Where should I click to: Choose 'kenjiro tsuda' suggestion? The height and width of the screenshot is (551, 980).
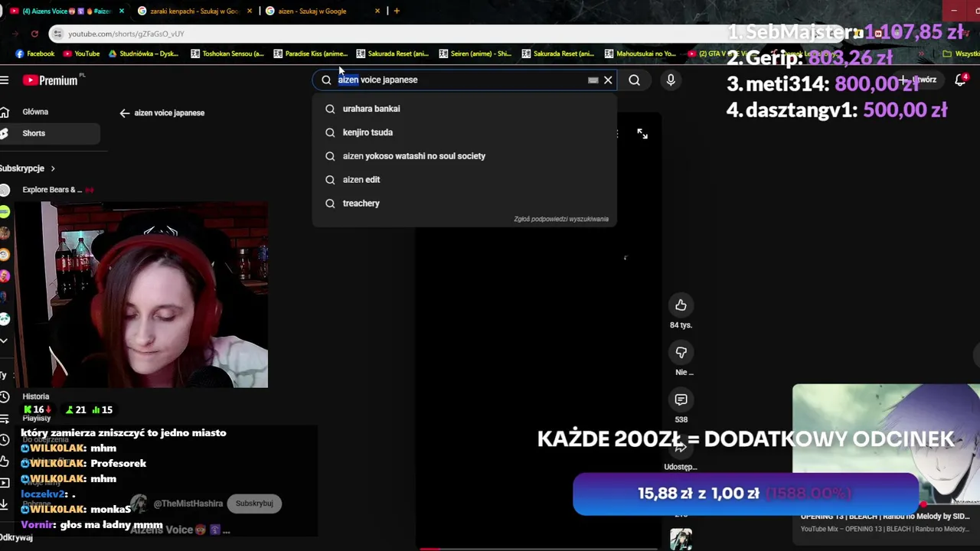(x=464, y=132)
